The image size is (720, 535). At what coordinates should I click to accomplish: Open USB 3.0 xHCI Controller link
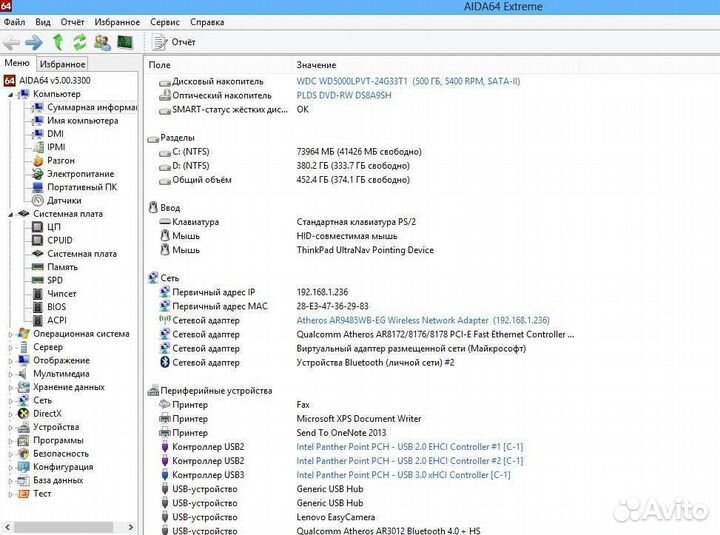point(403,475)
